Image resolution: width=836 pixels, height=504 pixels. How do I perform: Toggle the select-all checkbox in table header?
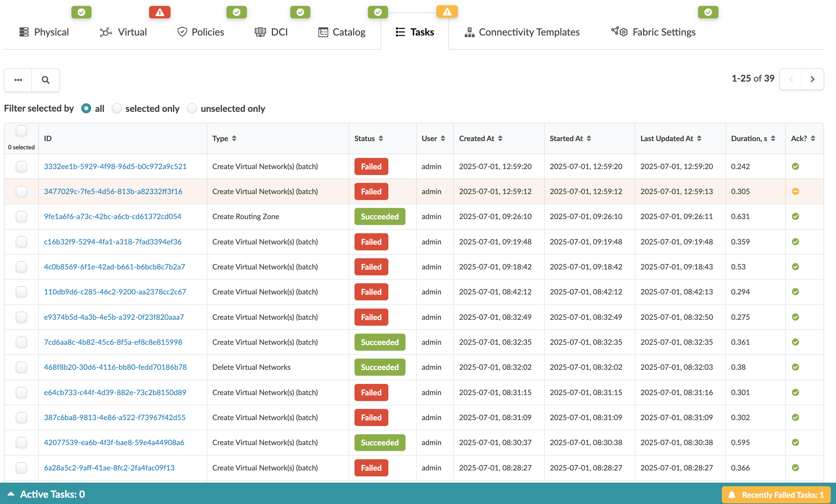tap(21, 131)
